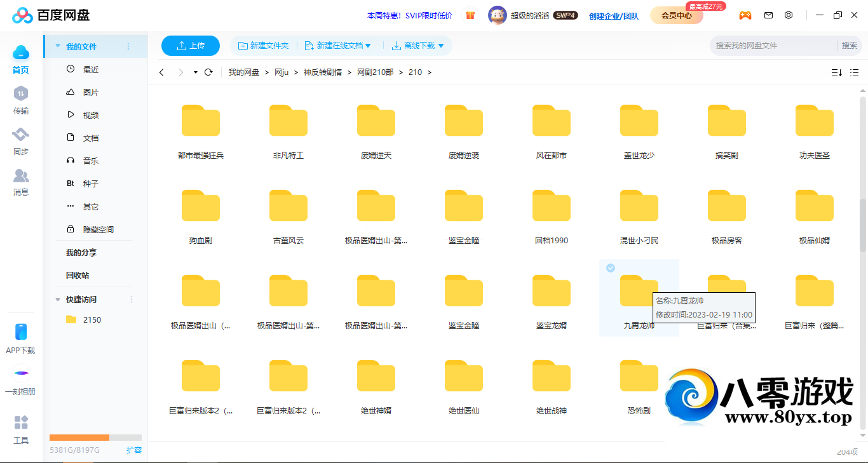868x463 pixels.
Task: Open 回收站 in the sidebar
Action: [78, 275]
